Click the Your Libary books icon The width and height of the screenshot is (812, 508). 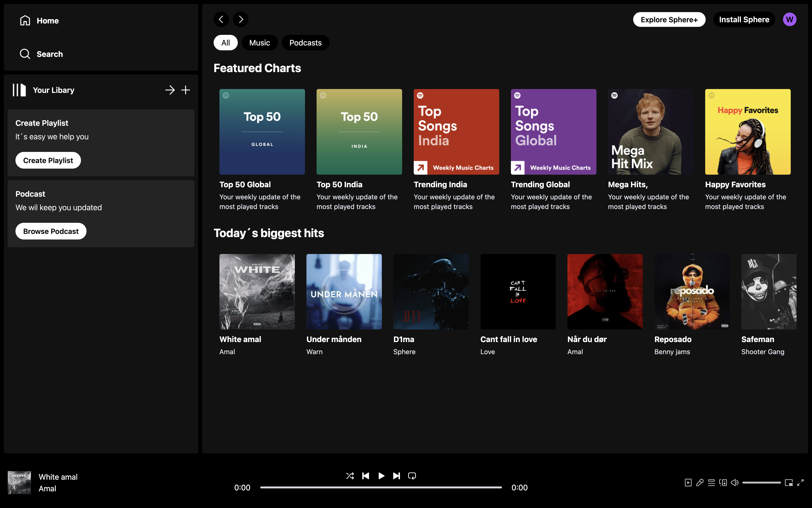tap(19, 90)
